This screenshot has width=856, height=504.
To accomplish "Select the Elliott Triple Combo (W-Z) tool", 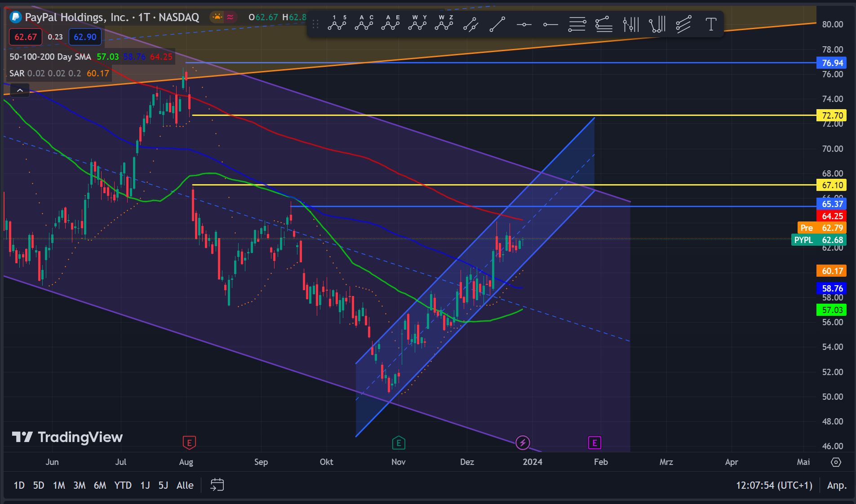I will 444,24.
